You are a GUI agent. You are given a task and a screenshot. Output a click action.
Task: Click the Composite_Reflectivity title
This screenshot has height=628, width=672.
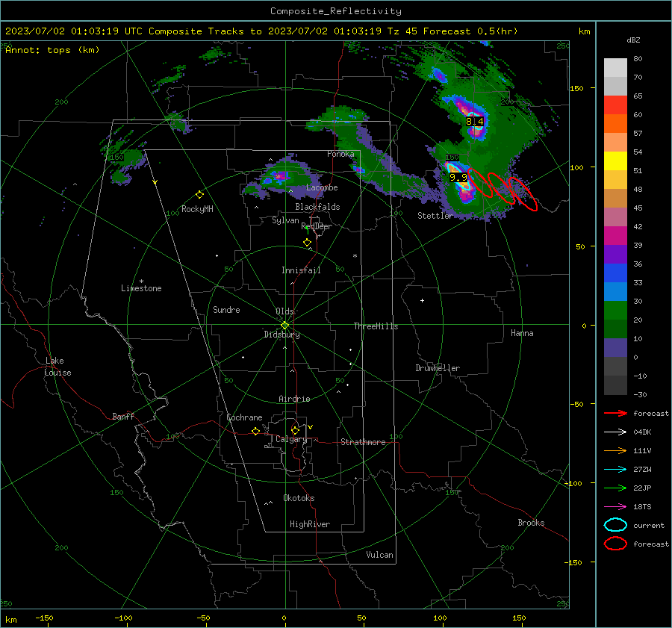click(x=335, y=11)
